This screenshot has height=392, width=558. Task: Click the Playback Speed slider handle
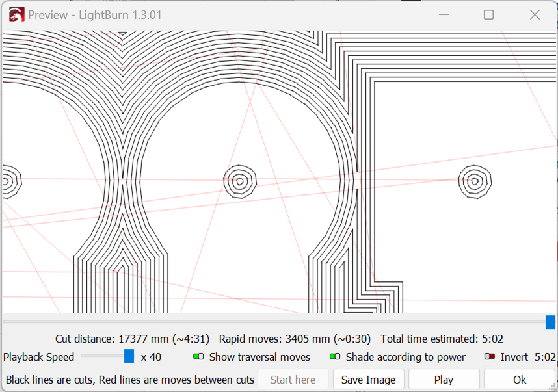129,356
